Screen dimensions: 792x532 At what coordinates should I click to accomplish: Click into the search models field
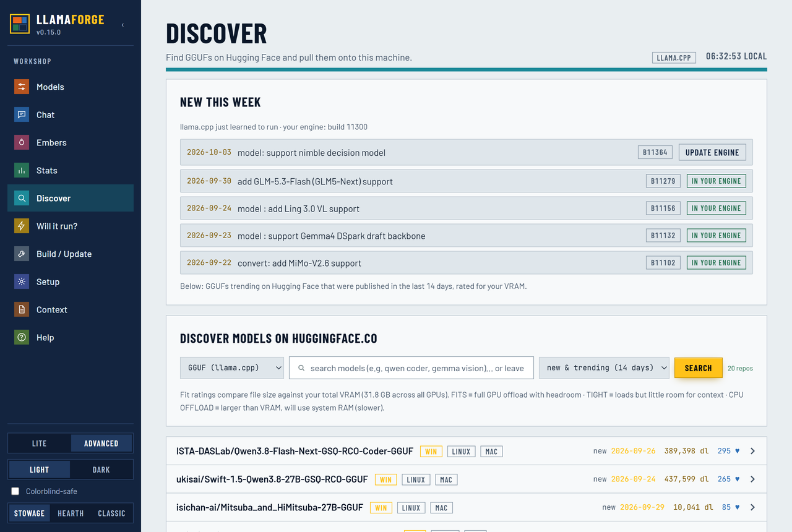(x=411, y=368)
